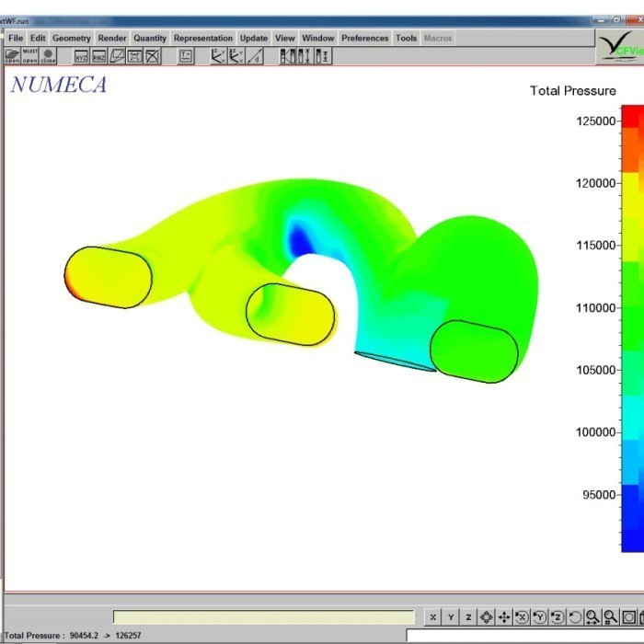Click the Open project folder icon
644x644 pixels.
12,56
